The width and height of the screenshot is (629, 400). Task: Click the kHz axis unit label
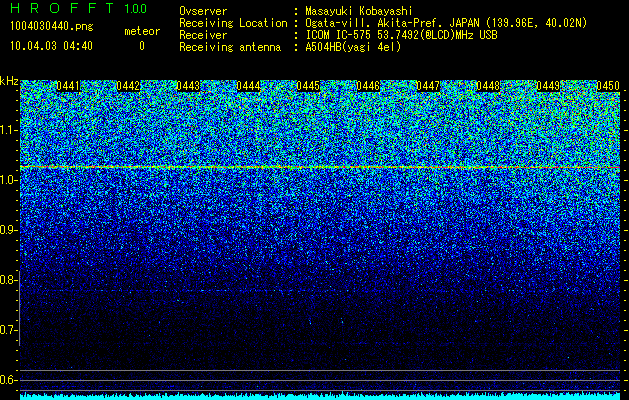click(9, 81)
